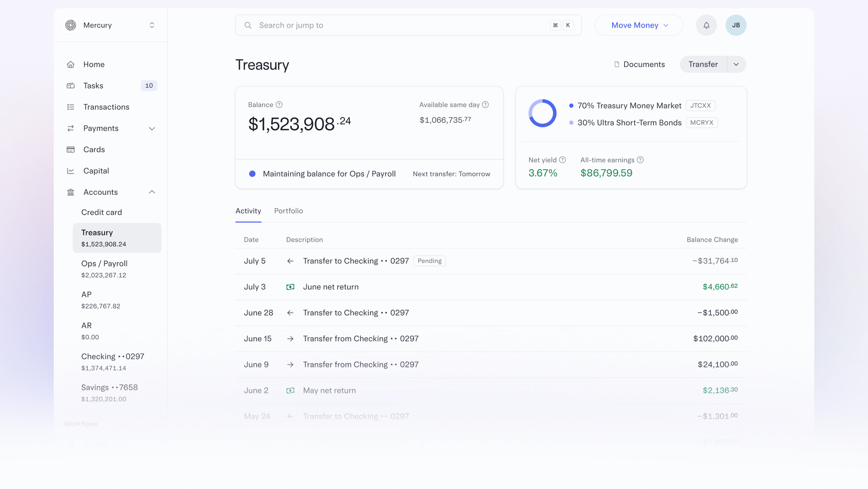Click the right arrow icon on June 9 row
The image size is (868, 489).
(290, 364)
